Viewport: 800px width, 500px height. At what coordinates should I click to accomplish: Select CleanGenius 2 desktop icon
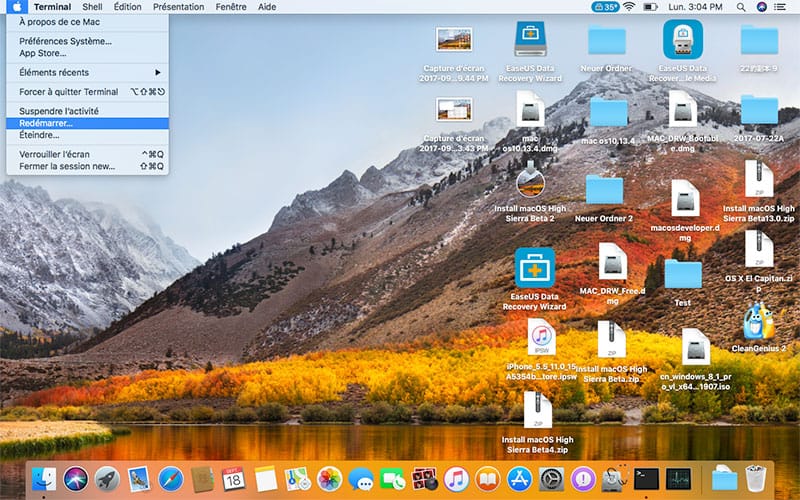point(758,321)
